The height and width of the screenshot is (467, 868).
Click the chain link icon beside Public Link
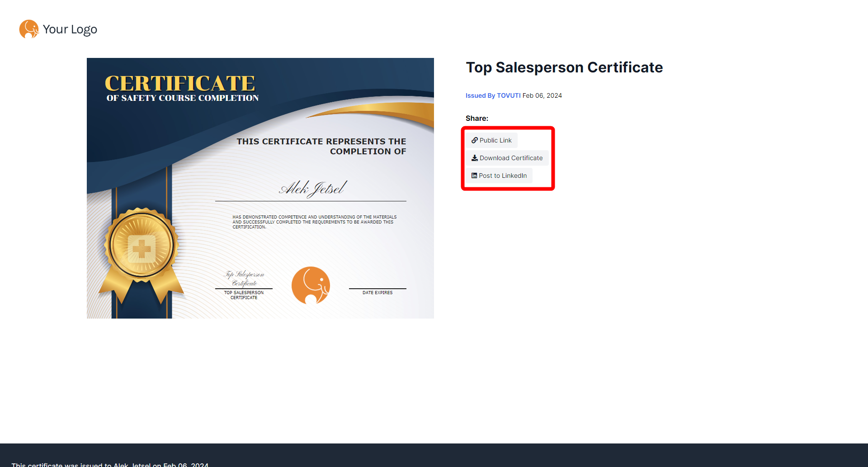474,140
